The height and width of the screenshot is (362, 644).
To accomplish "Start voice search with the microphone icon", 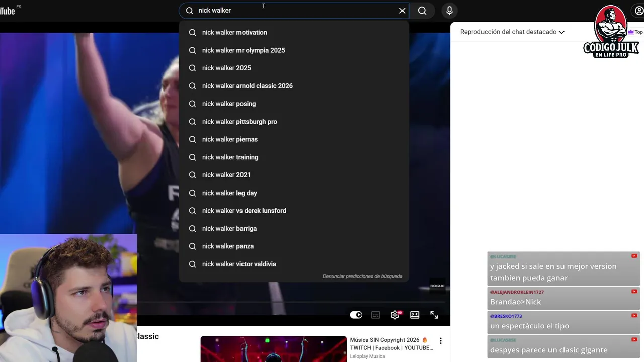I will 449,11.
